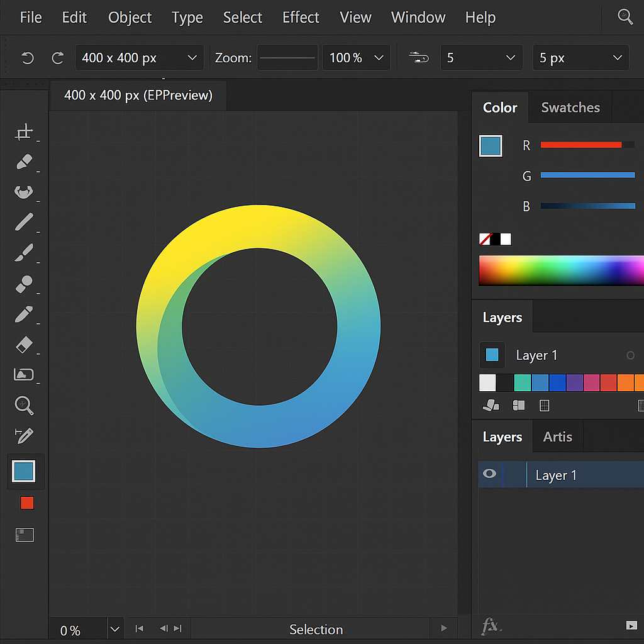The width and height of the screenshot is (644, 644).
Task: Select the Line tool in left toolbar
Action: [24, 223]
